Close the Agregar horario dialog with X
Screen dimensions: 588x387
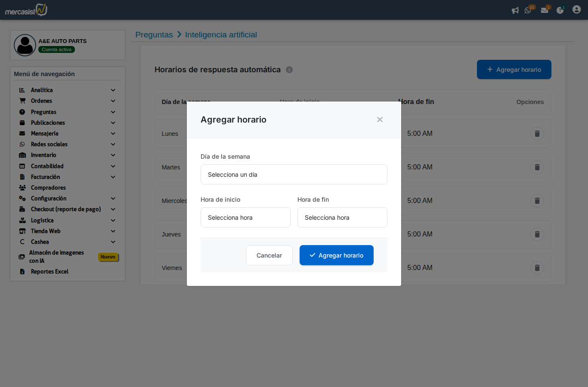380,120
